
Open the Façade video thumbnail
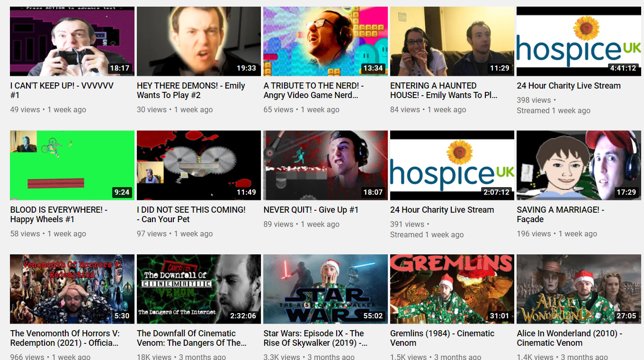(579, 165)
